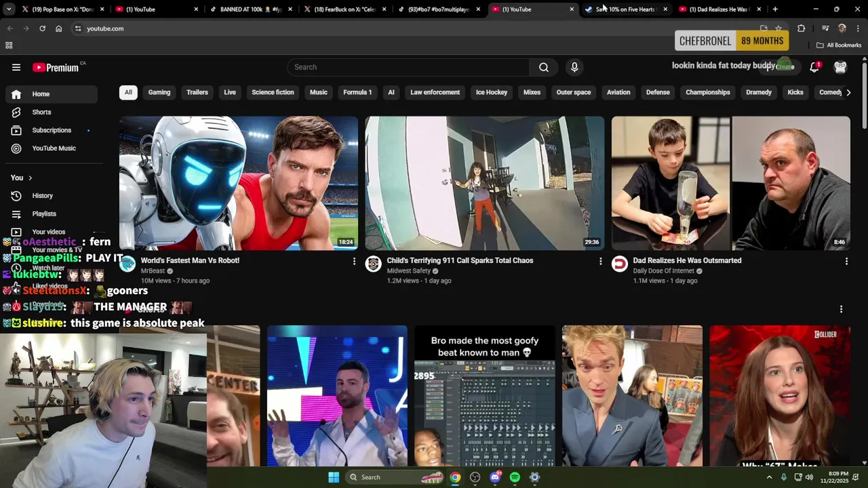Open Spotify from the taskbar

pos(515,477)
